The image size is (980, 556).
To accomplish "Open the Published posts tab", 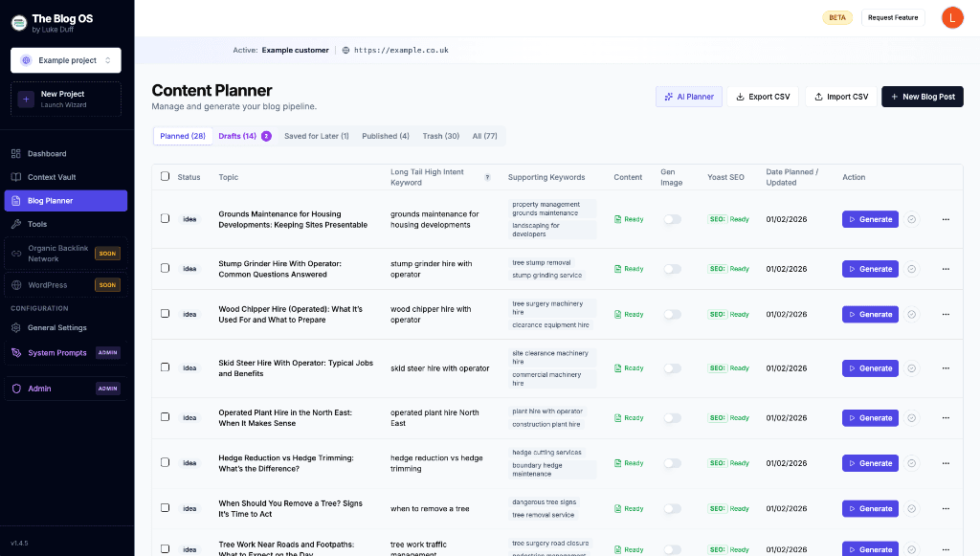I will [x=385, y=136].
